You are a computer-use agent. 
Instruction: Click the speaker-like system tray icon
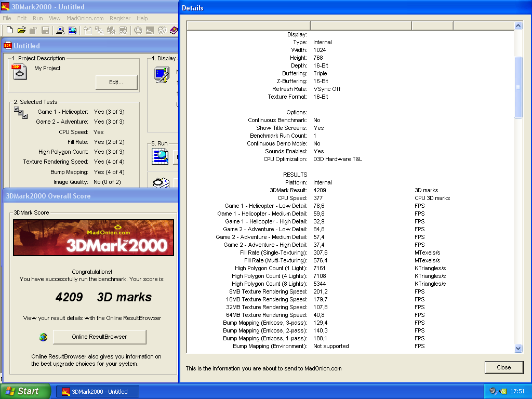493,391
